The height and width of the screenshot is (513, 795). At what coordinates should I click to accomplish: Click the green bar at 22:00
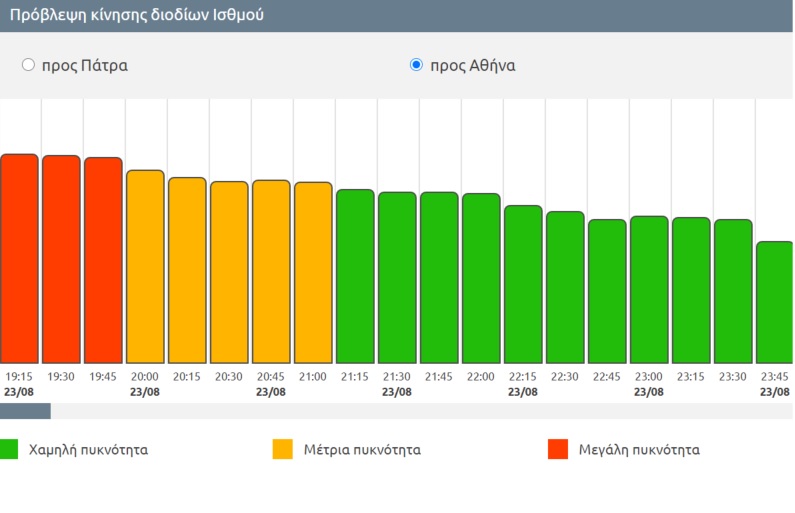[481, 278]
